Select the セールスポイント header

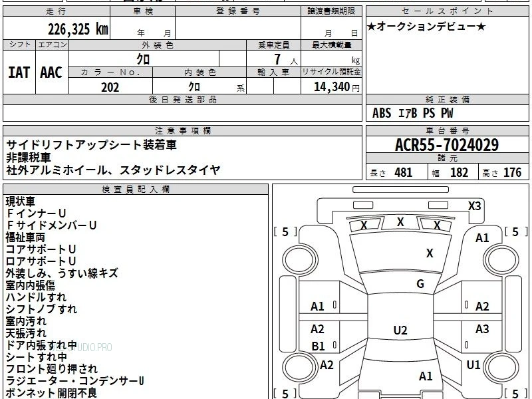pos(447,11)
